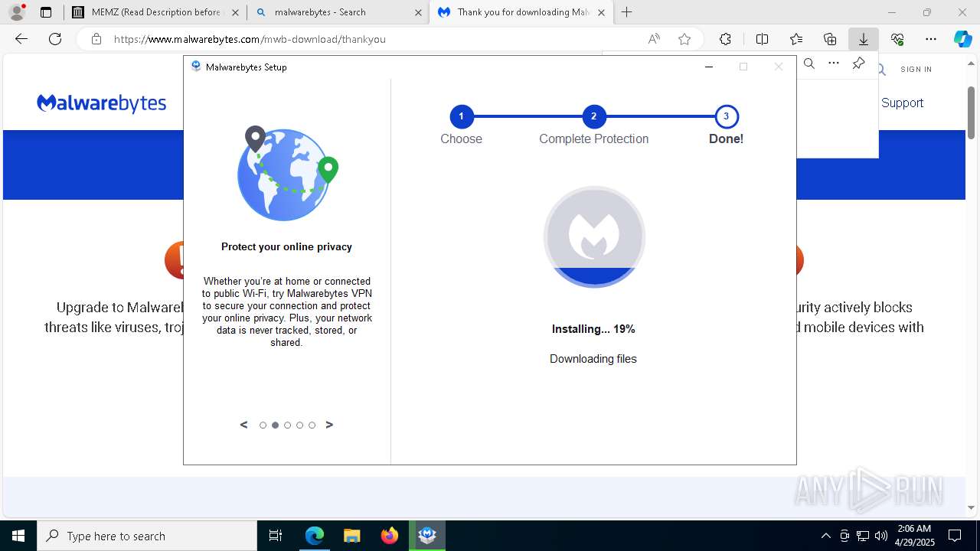Click the Downloading files status text

[593, 359]
